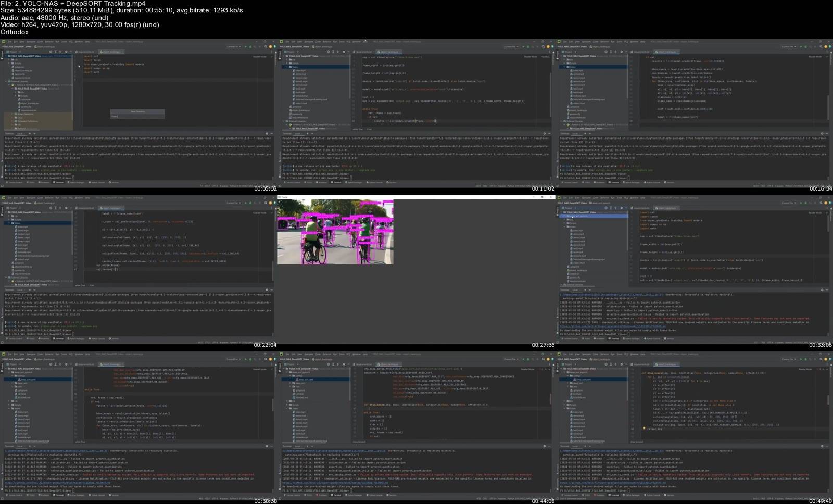The image size is (833, 504).
Task: Open the Current File run dropdown at 00:05:32
Action: pos(233,47)
